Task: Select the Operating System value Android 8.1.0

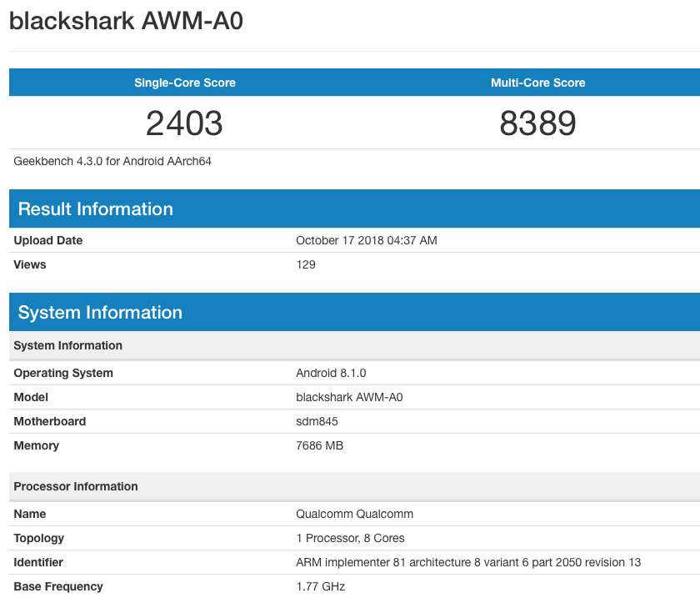Action: click(x=331, y=373)
